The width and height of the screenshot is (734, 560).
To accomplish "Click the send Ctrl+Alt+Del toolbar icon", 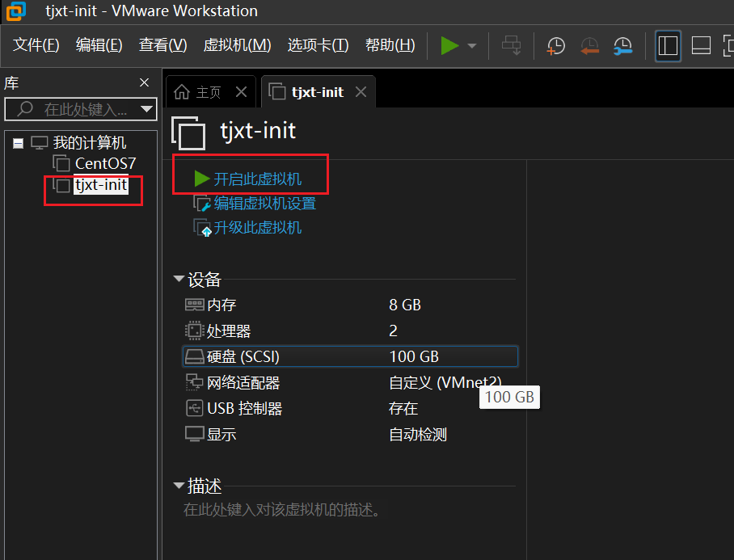I will 511,46.
